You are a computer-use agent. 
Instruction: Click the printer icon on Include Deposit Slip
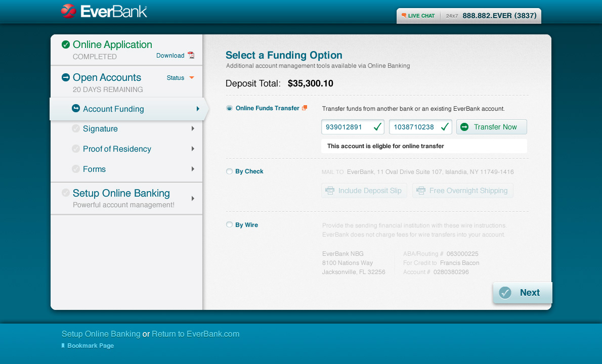click(x=330, y=191)
